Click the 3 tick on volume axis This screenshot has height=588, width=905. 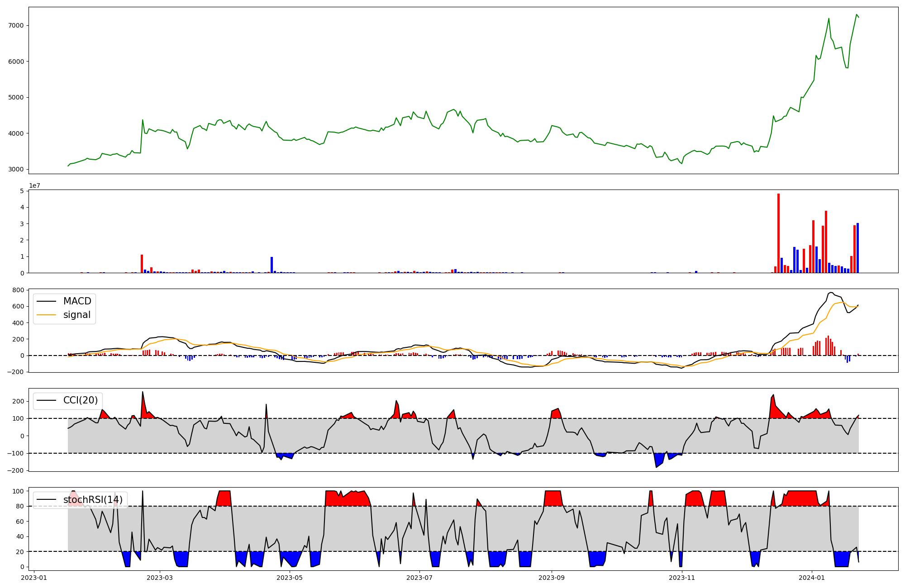(22, 224)
